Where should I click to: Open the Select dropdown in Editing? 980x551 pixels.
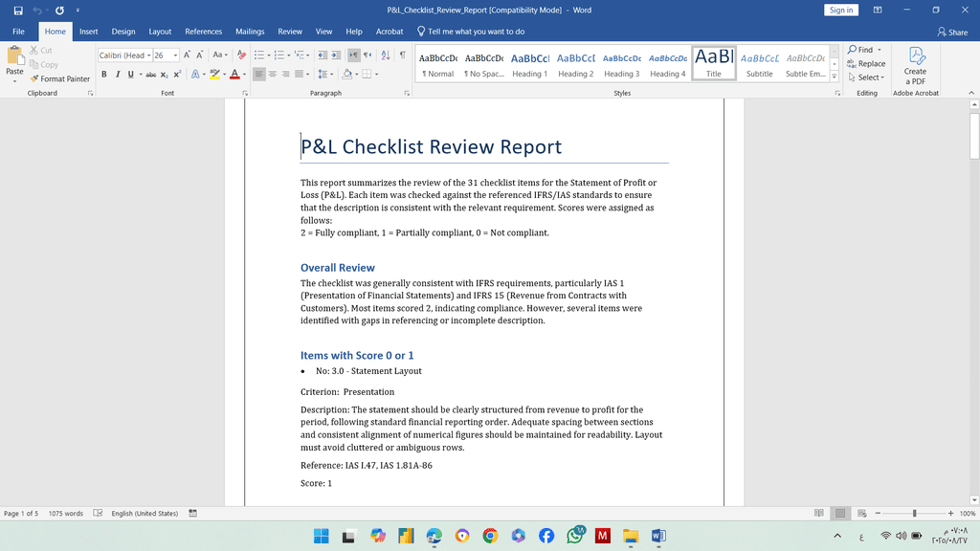click(867, 77)
